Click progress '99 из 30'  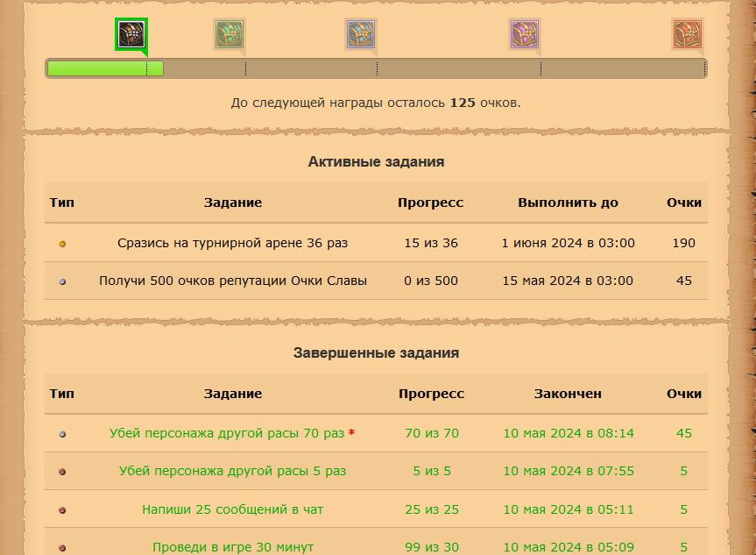(432, 547)
